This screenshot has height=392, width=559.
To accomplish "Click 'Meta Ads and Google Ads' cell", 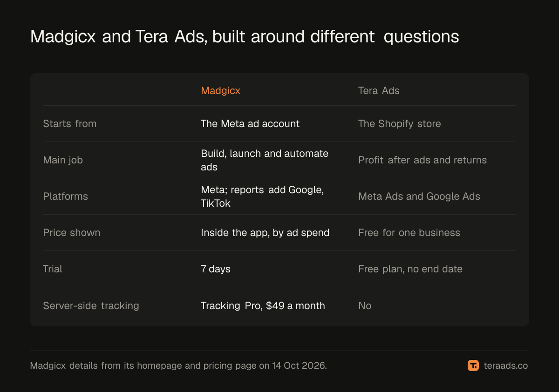I will click(x=419, y=196).
